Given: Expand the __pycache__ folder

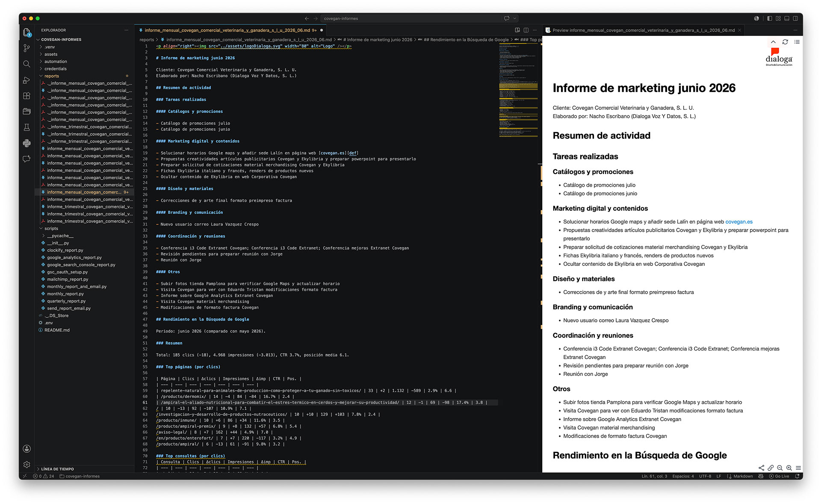Looking at the screenshot, I should (x=60, y=236).
